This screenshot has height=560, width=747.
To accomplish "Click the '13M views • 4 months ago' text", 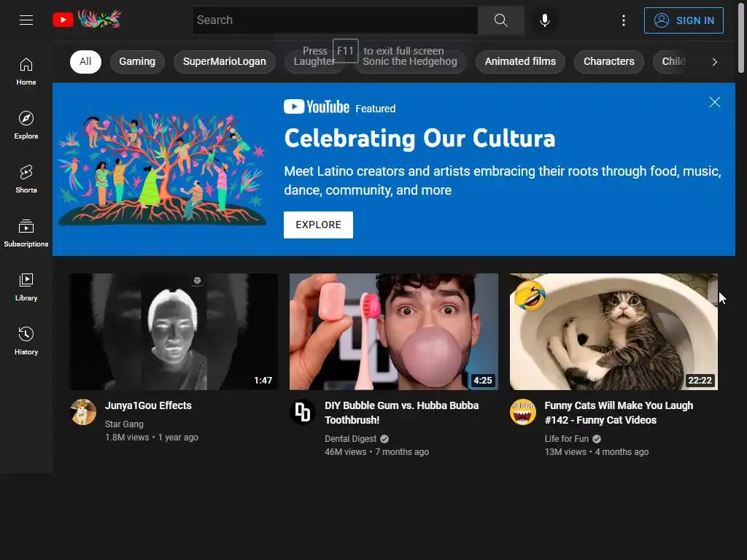I will [597, 452].
